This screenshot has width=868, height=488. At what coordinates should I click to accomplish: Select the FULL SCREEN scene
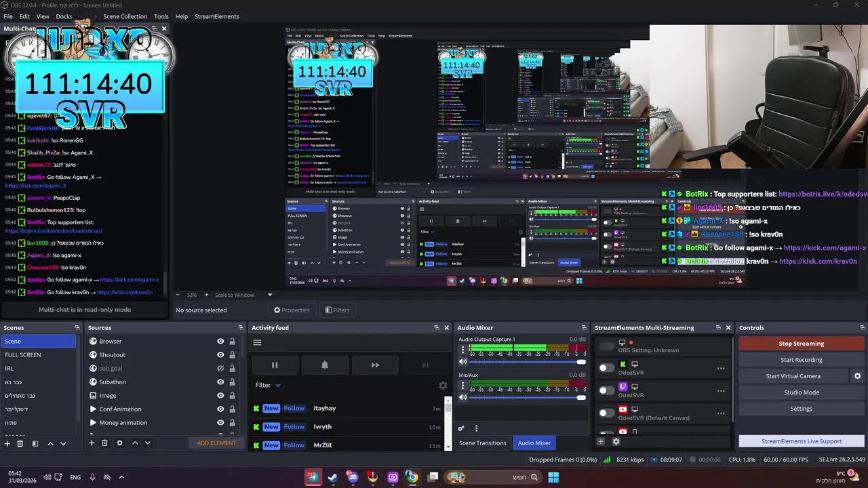point(39,355)
